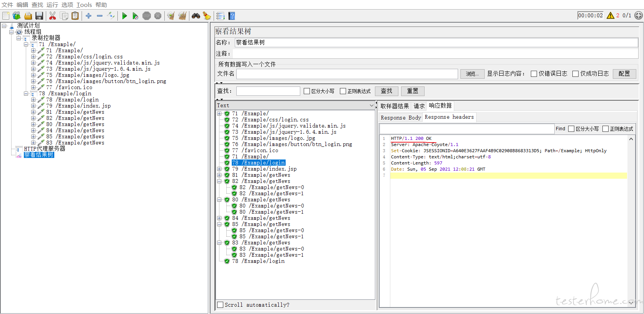The width and height of the screenshot is (644, 314).
Task: Enable Scroll automatically checkbox
Action: point(220,305)
